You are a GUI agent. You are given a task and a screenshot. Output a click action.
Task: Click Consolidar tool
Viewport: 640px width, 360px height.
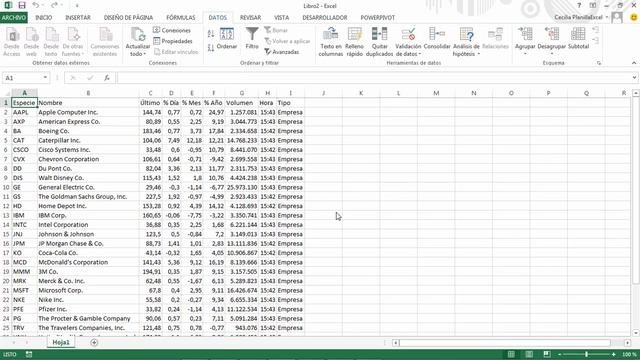(x=437, y=39)
